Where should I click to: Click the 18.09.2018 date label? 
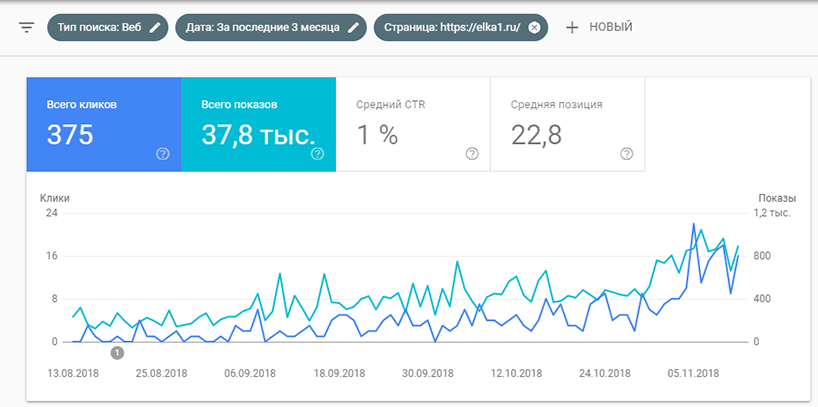click(x=339, y=374)
